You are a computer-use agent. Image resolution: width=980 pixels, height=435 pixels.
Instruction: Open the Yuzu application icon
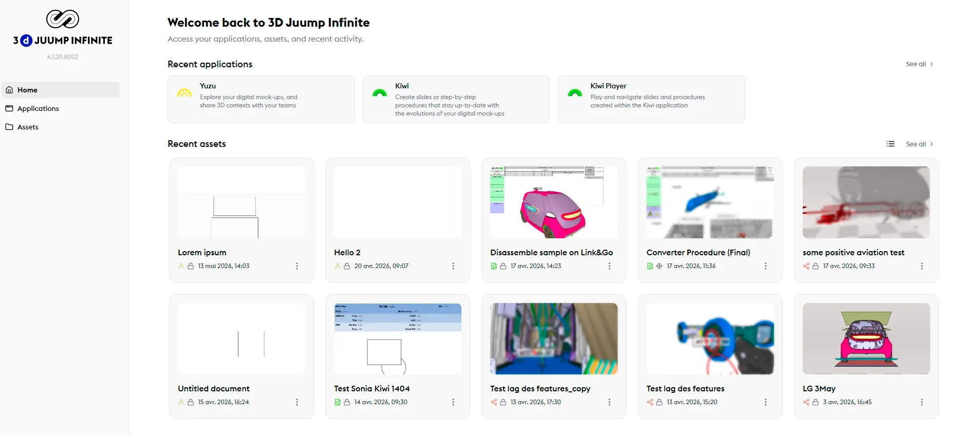pos(184,93)
